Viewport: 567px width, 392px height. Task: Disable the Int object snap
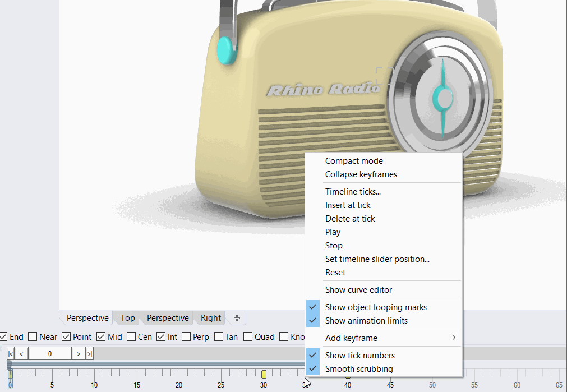click(161, 336)
